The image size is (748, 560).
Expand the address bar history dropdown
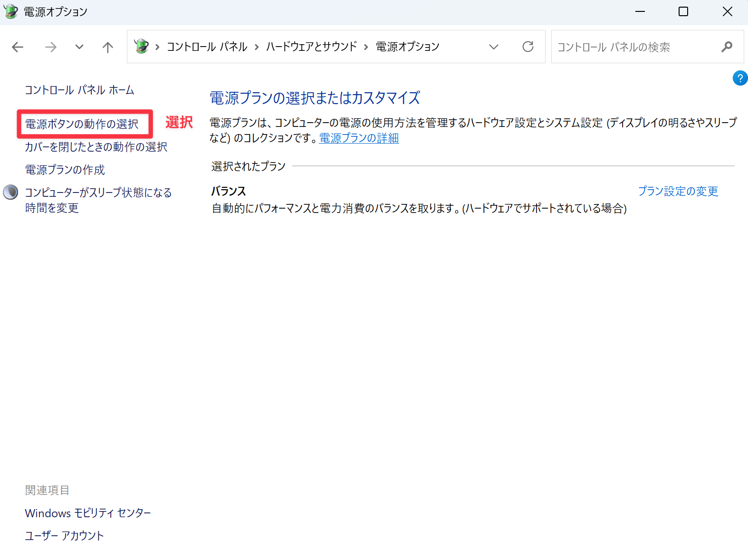click(x=493, y=47)
